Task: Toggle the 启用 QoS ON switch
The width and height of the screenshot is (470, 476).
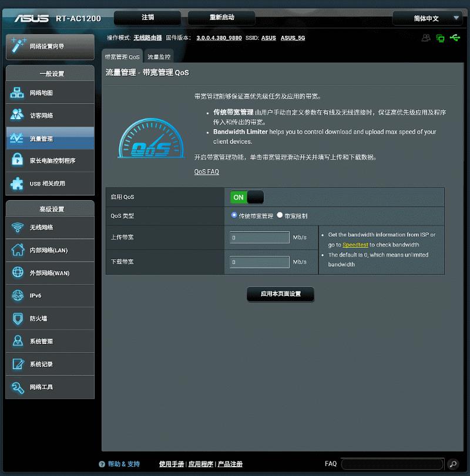Action: click(x=247, y=197)
